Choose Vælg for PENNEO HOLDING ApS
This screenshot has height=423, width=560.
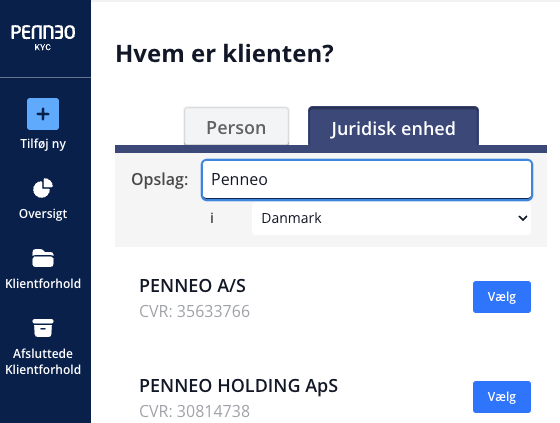[x=502, y=397]
